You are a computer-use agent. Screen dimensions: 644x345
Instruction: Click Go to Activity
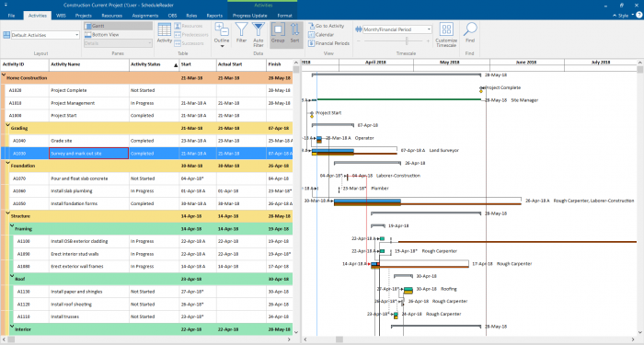(326, 26)
